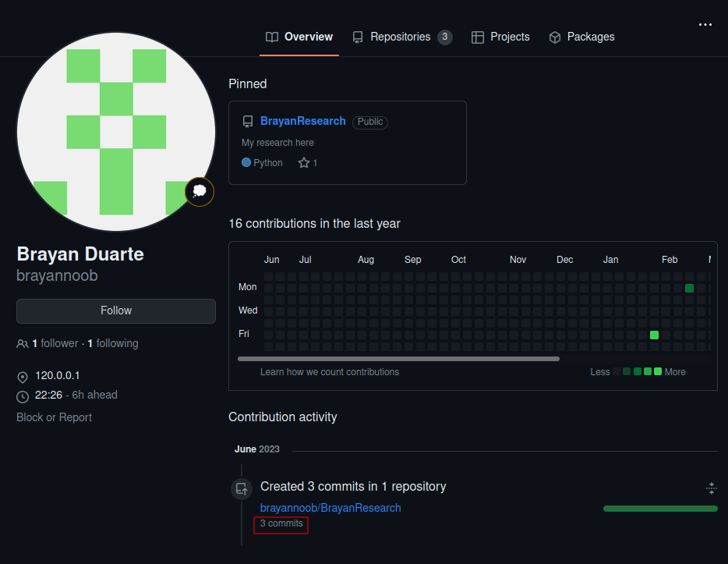Click the cube icon beside Packages
This screenshot has width=728, height=564.
555,37
